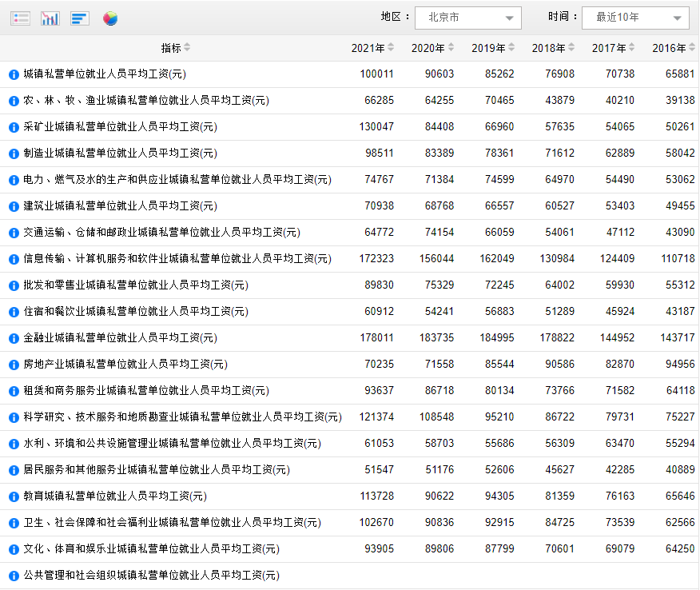Image resolution: width=700 pixels, height=590 pixels.
Task: Click info icon for 居民服务和其他服务业 row
Action: [x=14, y=470]
